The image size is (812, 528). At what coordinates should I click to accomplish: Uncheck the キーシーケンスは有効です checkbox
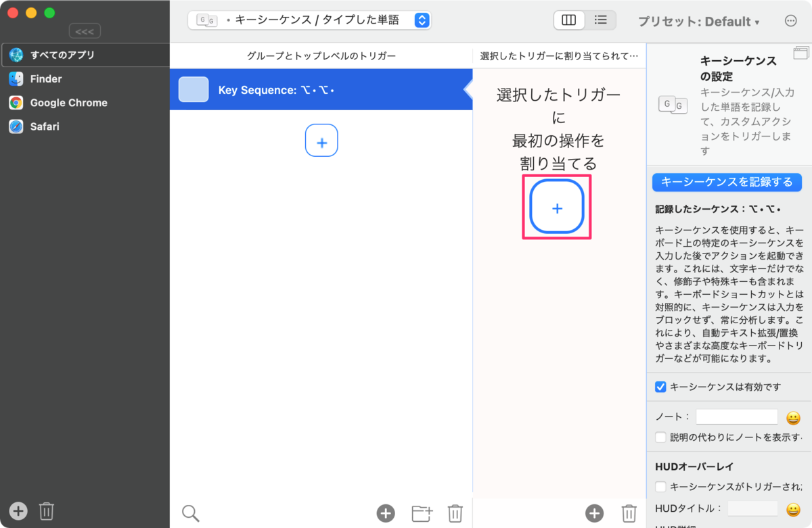pos(660,387)
